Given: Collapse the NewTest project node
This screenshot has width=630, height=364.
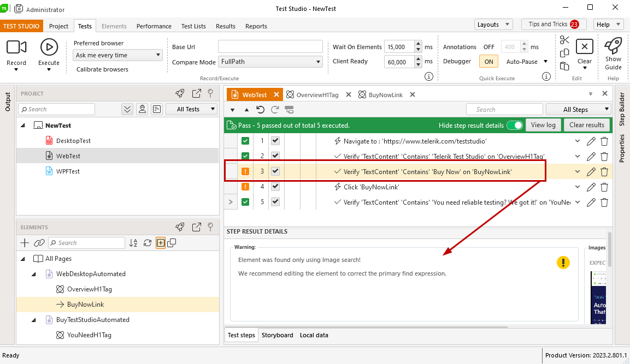Looking at the screenshot, I should point(23,126).
